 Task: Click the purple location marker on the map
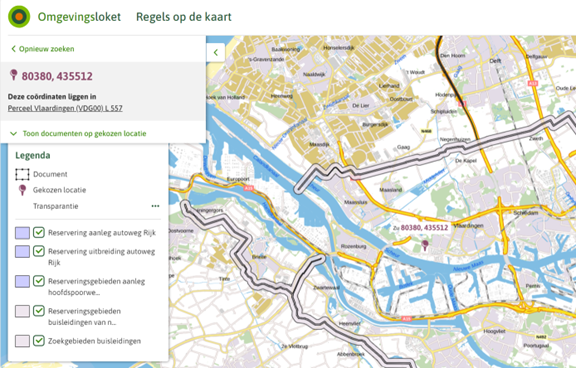(425, 245)
